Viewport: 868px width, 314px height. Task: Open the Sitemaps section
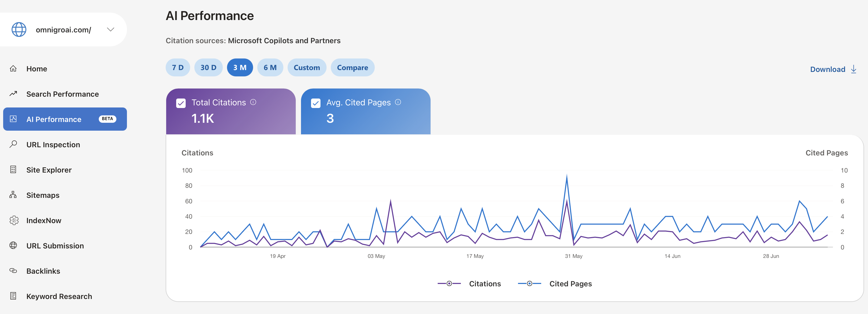click(x=43, y=195)
